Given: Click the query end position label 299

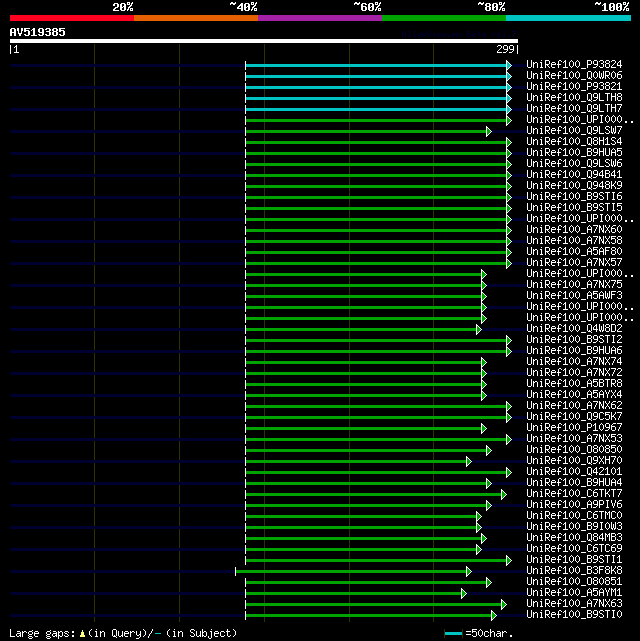Looking at the screenshot, I should click(x=505, y=49).
